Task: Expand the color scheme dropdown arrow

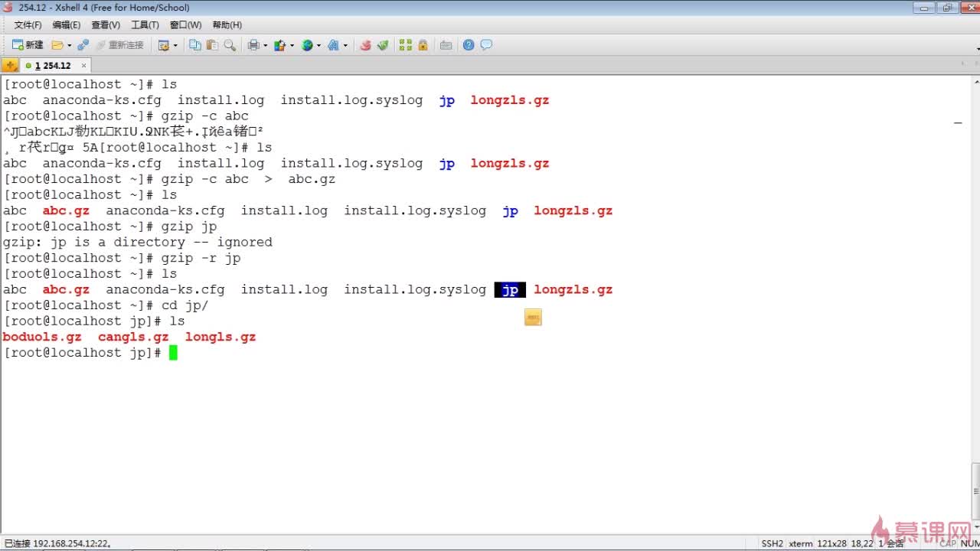Action: [x=292, y=46]
